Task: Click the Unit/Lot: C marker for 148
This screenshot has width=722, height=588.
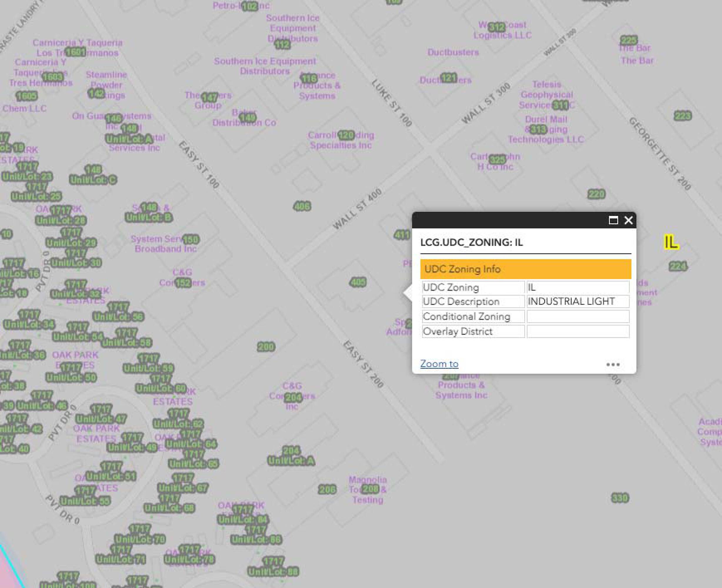Action: 93,180
